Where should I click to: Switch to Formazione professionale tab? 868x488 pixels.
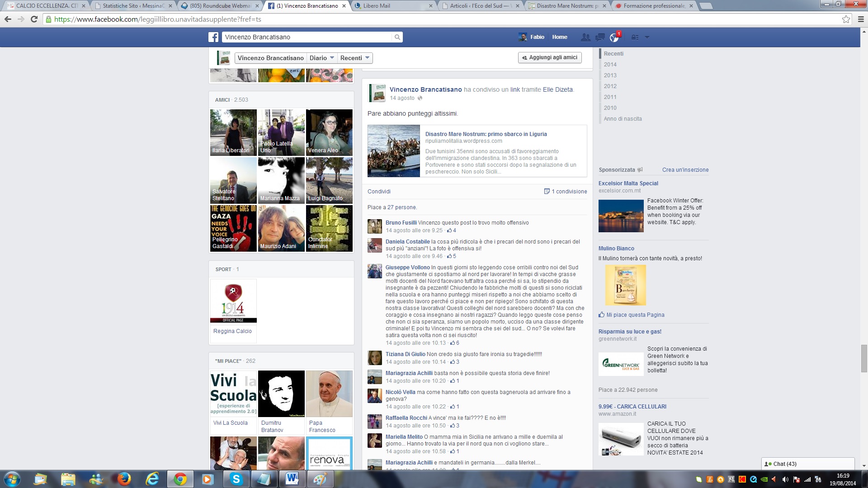653,6
